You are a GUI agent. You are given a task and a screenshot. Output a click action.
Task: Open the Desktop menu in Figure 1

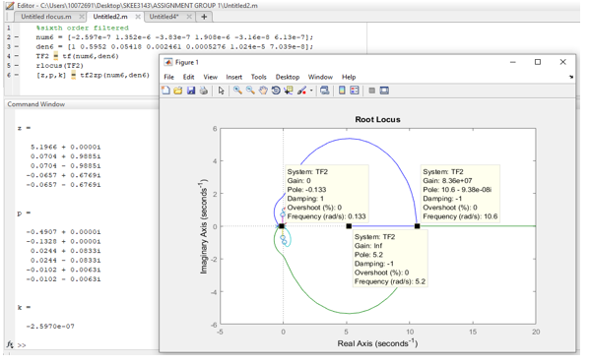click(288, 77)
